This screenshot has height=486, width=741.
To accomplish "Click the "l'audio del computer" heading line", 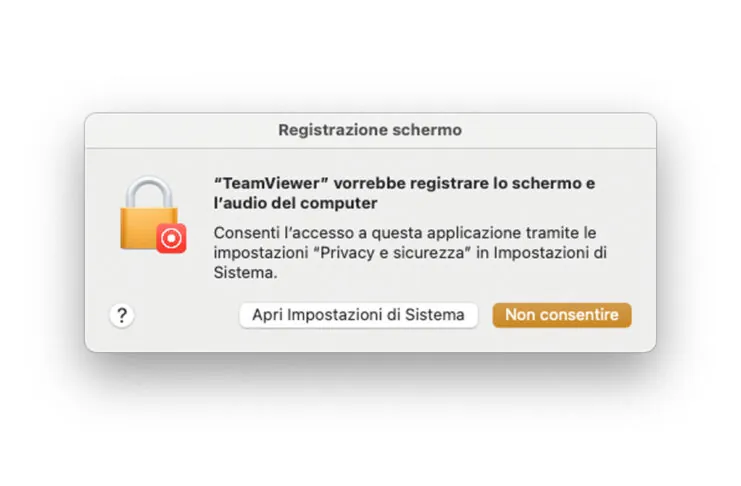I will pyautogui.click(x=296, y=203).
